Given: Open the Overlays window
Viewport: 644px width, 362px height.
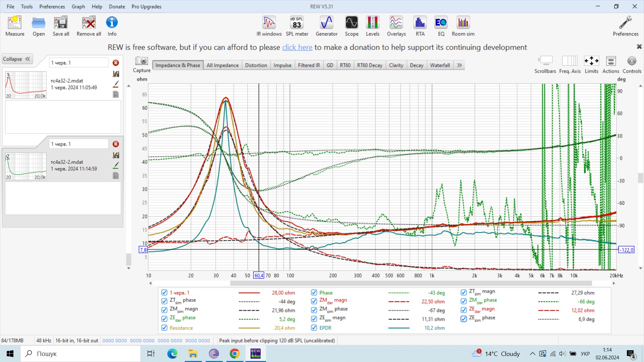Looking at the screenshot, I should pyautogui.click(x=396, y=26).
